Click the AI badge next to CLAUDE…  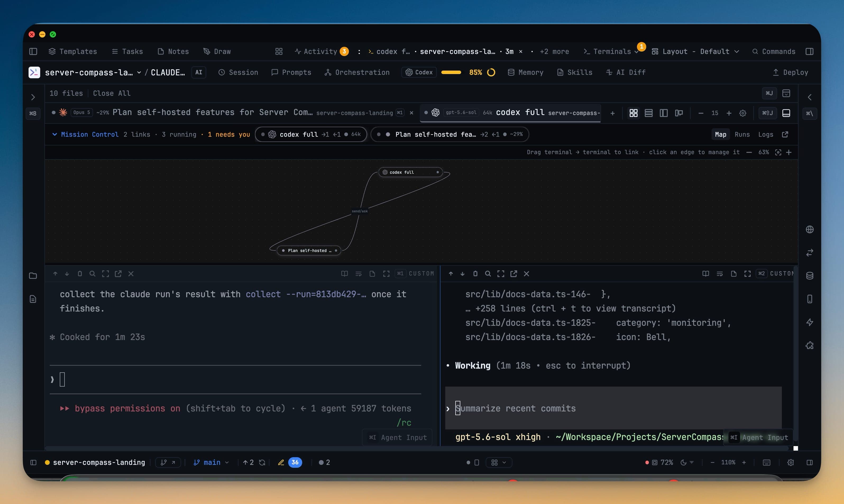(x=199, y=72)
